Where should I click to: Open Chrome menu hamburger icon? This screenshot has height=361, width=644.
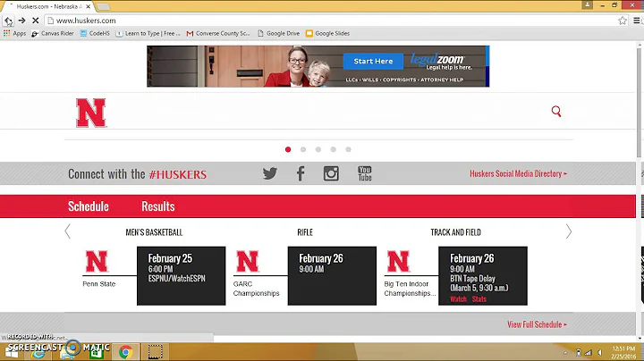(x=637, y=21)
